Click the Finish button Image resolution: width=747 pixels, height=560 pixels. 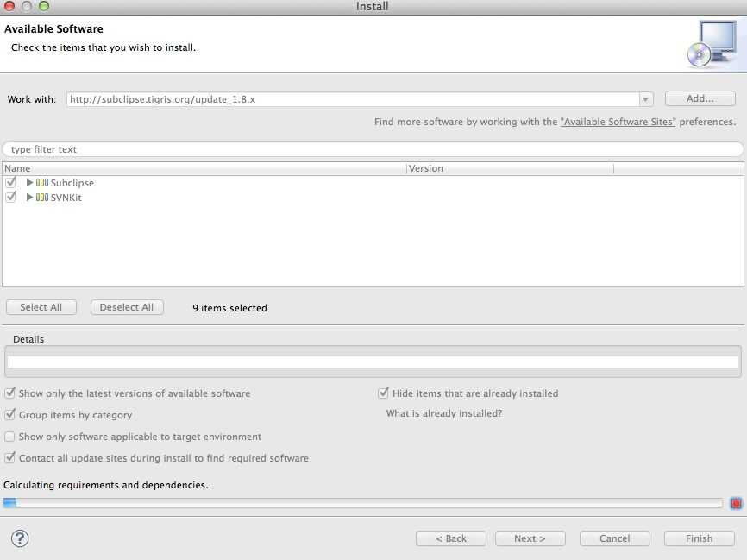[x=699, y=538]
